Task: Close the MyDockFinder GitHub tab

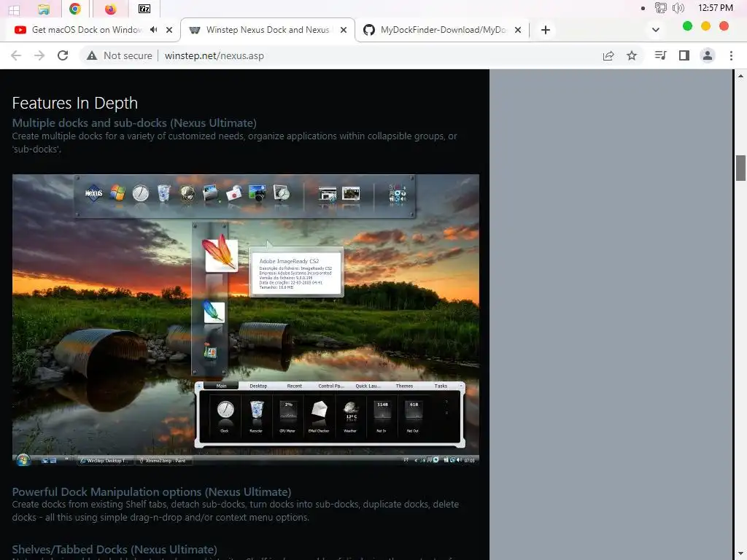Action: [x=518, y=30]
